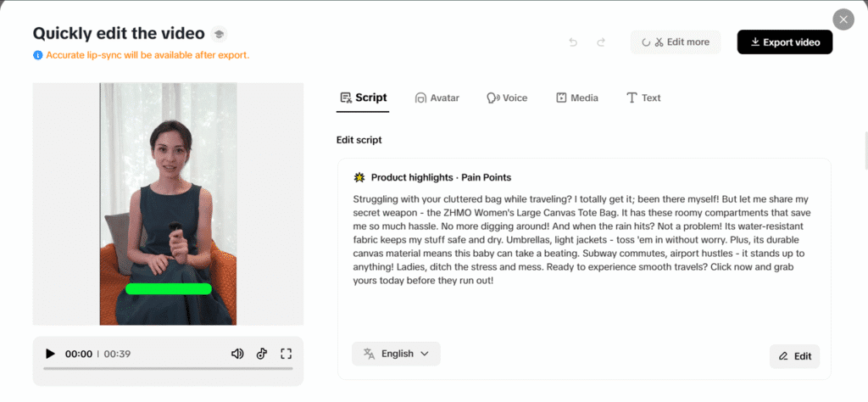The width and height of the screenshot is (868, 402).
Task: Click the Edit more button
Action: [676, 42]
